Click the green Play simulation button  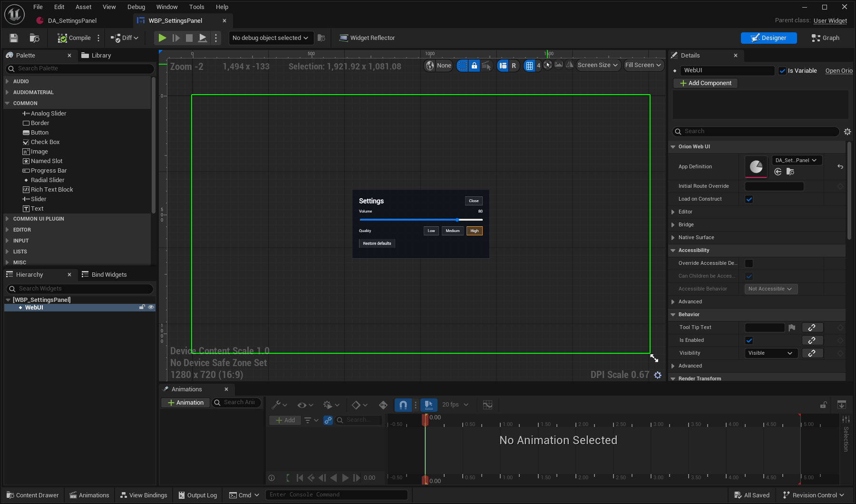pyautogui.click(x=162, y=38)
